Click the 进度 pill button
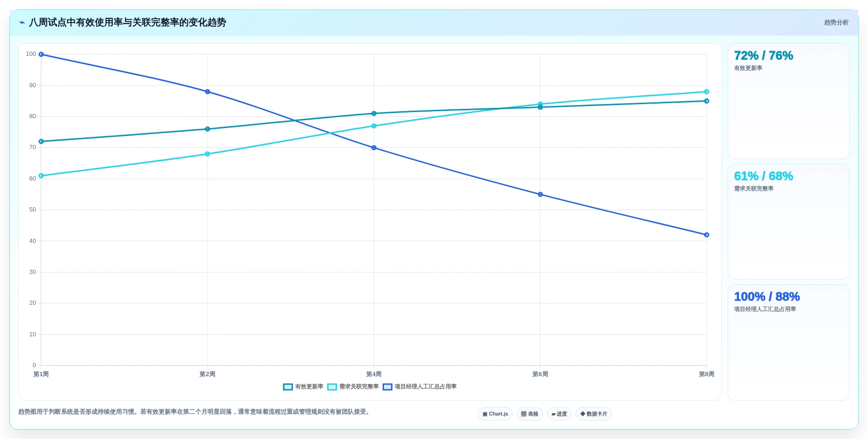Screen dimensions: 868x439 pos(559,414)
